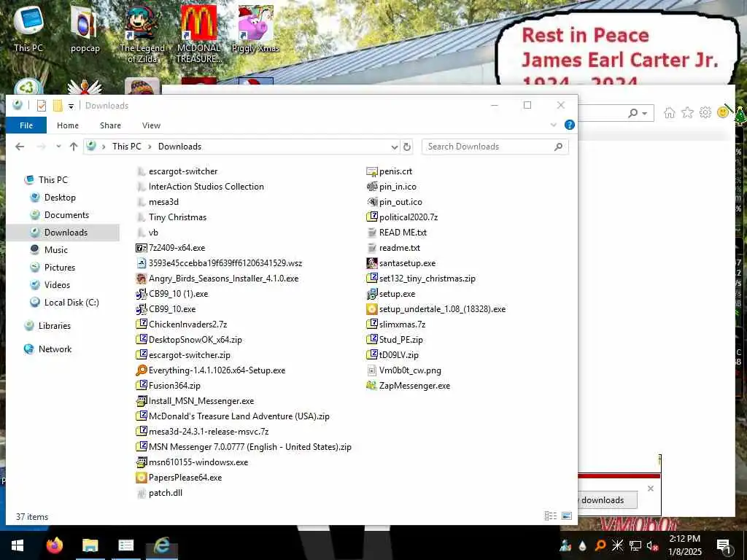
Task: Open the This PC desktop icon
Action: point(28,28)
